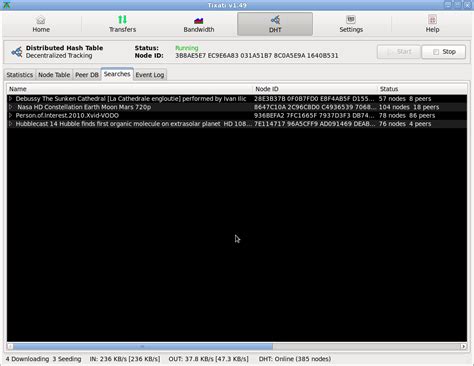
Task: Open the Home section
Action: 41,24
